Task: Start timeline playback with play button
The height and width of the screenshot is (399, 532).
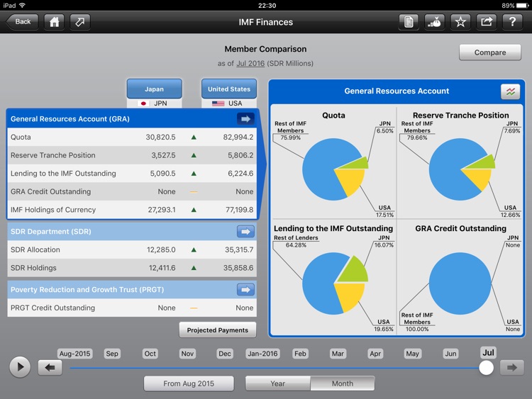Action: [x=20, y=367]
